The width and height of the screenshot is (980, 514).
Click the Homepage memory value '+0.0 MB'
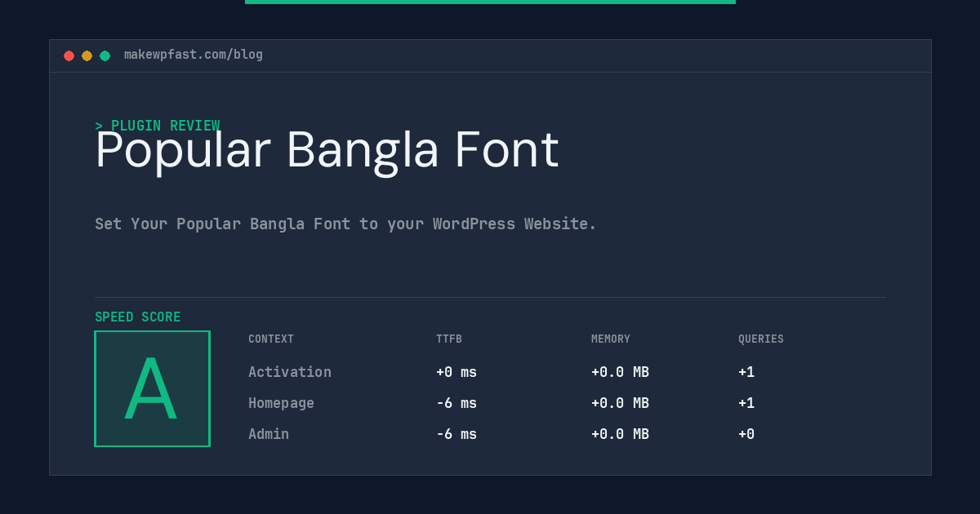[620, 403]
